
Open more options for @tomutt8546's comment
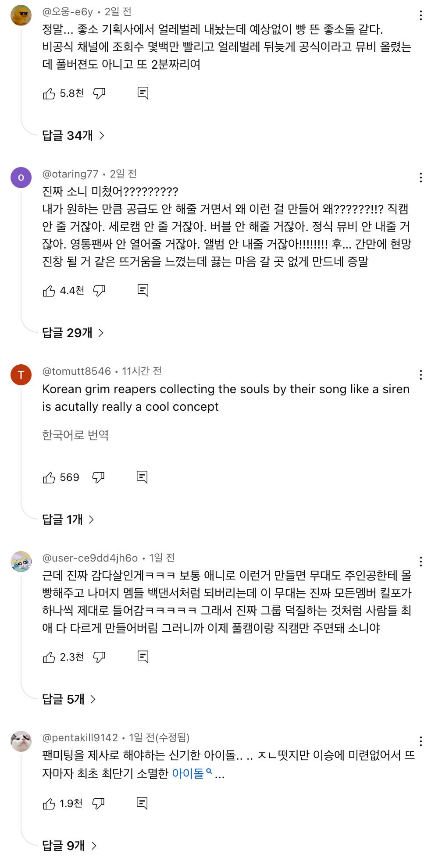421,375
